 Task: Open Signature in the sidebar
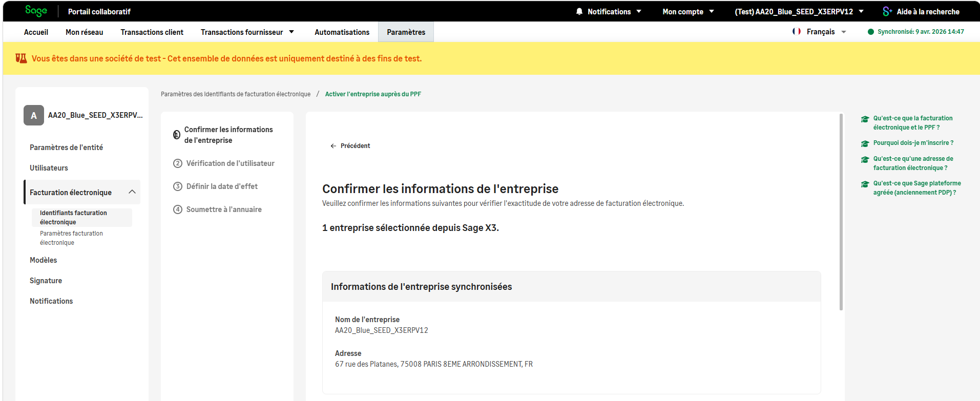pos(46,281)
